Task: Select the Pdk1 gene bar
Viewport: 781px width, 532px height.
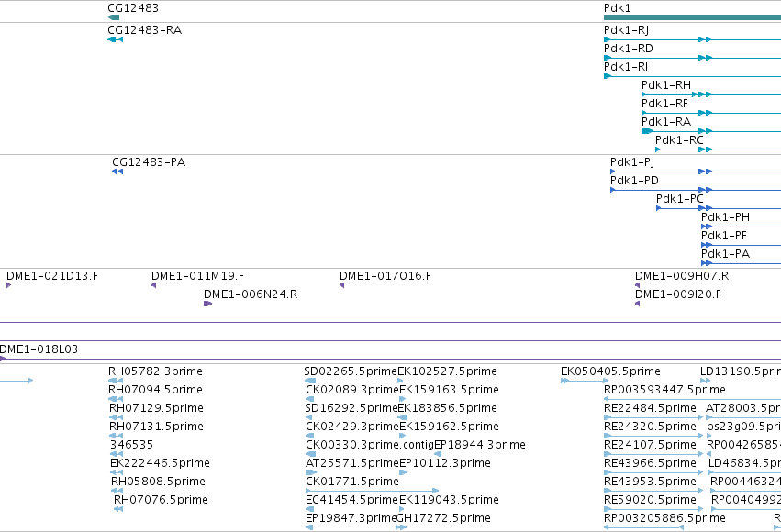Action: pyautogui.click(x=692, y=17)
